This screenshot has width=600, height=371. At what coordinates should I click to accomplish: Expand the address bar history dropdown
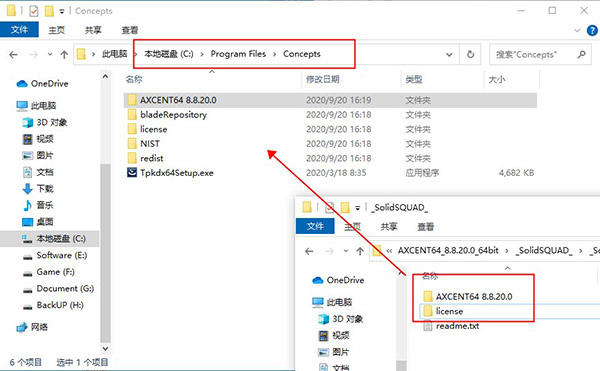point(449,55)
